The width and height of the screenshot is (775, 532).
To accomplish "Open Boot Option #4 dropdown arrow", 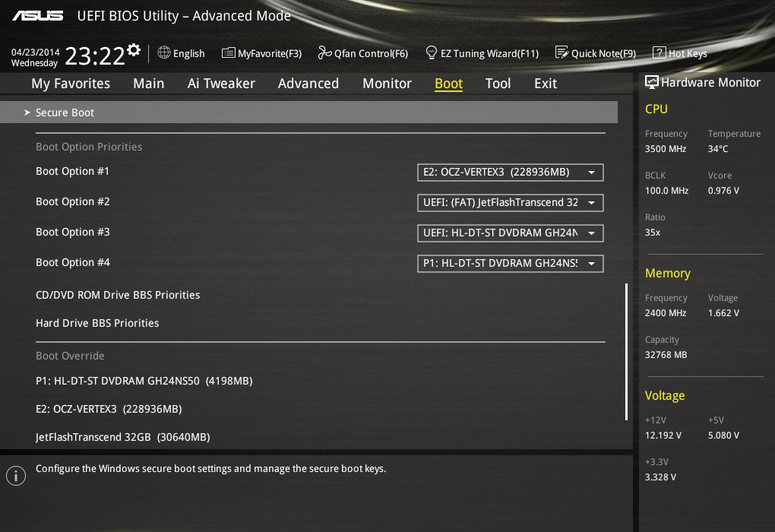I will tap(592, 264).
